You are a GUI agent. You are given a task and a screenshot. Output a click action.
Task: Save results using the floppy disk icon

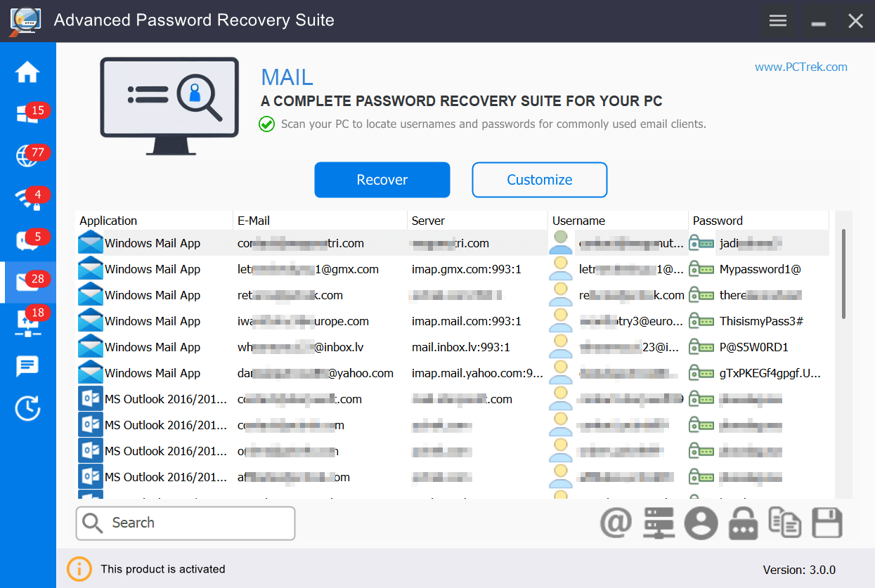827,523
